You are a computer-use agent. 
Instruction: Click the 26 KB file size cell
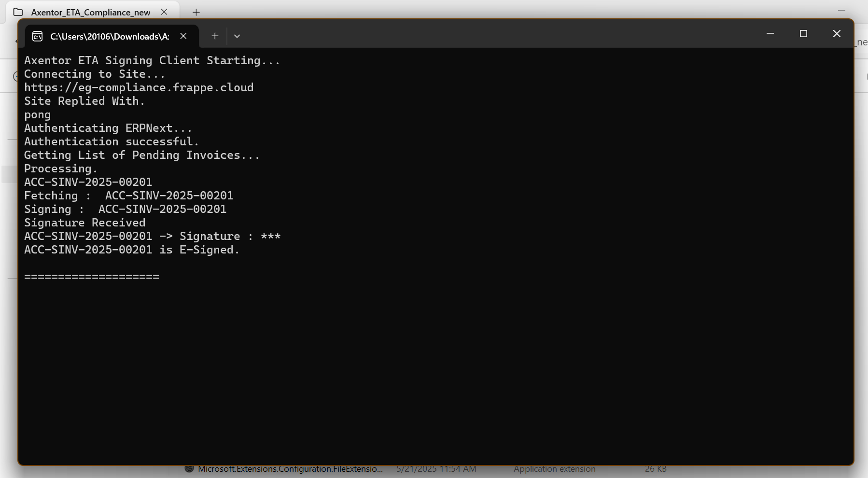tap(656, 469)
